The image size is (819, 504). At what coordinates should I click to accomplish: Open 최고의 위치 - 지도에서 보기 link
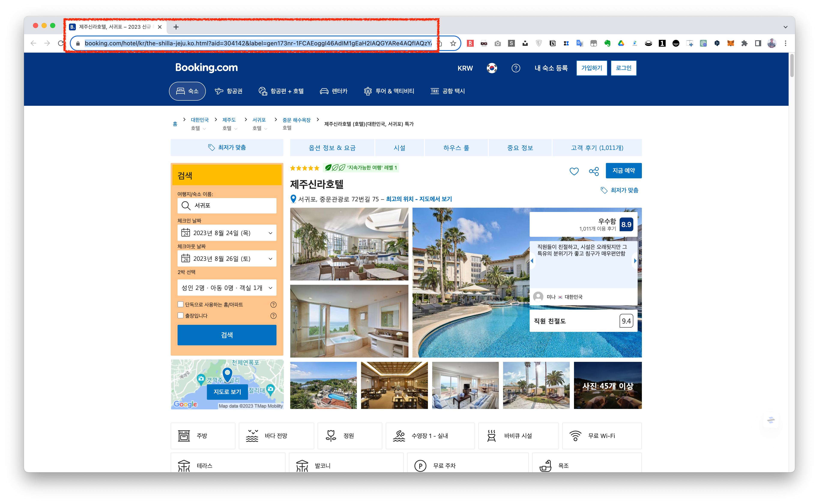[419, 199]
